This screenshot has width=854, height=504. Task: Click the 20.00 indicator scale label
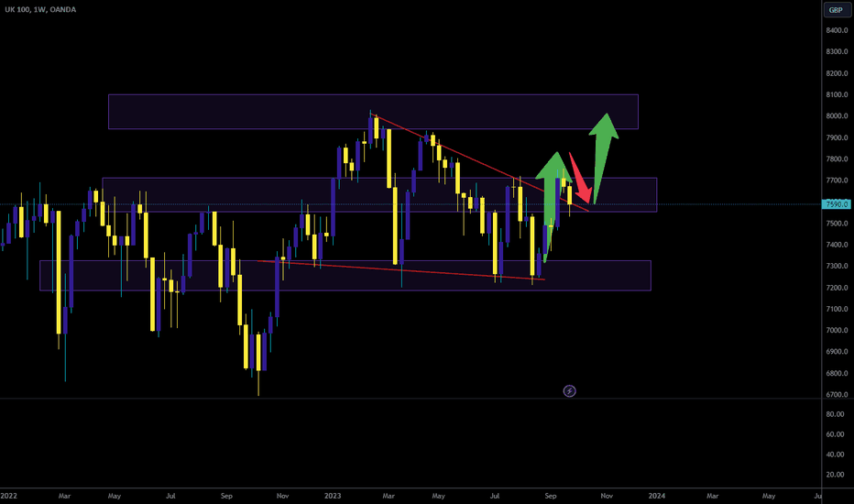pyautogui.click(x=835, y=475)
